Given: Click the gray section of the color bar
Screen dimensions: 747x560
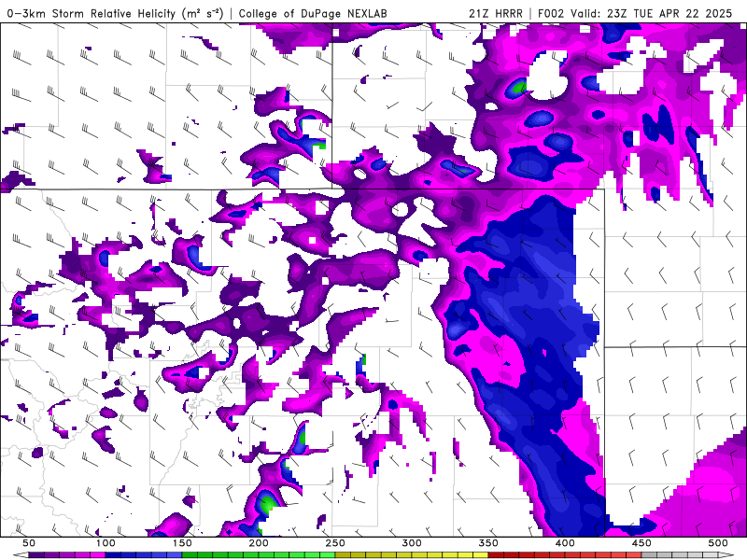Looking at the screenshot, I should tap(680, 555).
